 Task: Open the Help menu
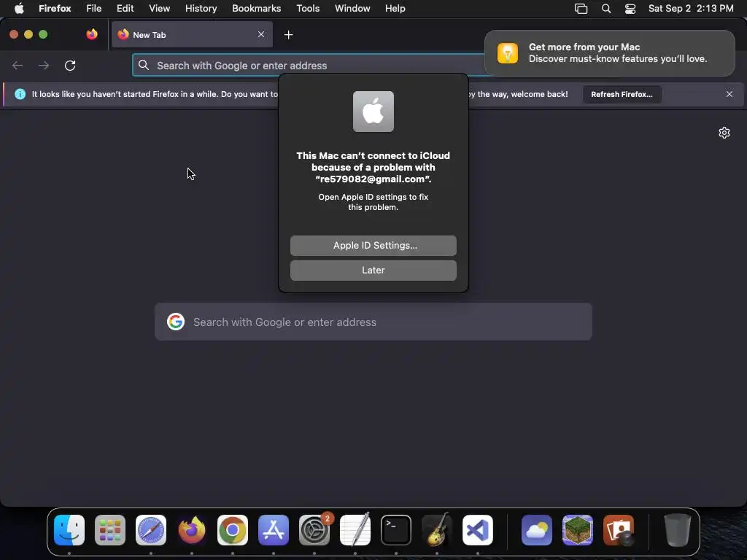pyautogui.click(x=395, y=9)
